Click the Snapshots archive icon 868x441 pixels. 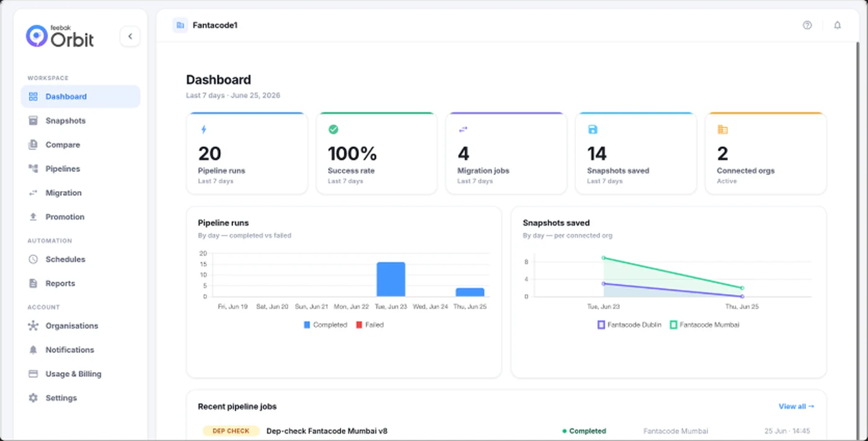(33, 121)
